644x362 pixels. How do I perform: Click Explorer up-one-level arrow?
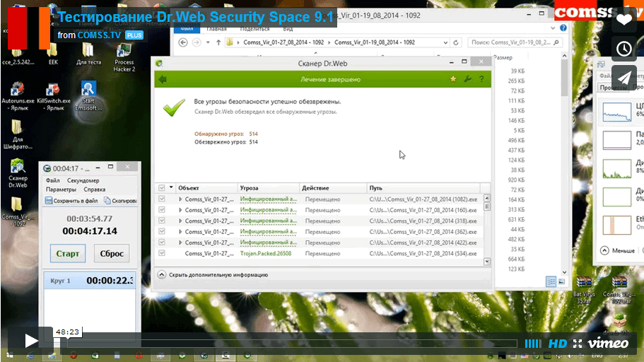[x=218, y=42]
